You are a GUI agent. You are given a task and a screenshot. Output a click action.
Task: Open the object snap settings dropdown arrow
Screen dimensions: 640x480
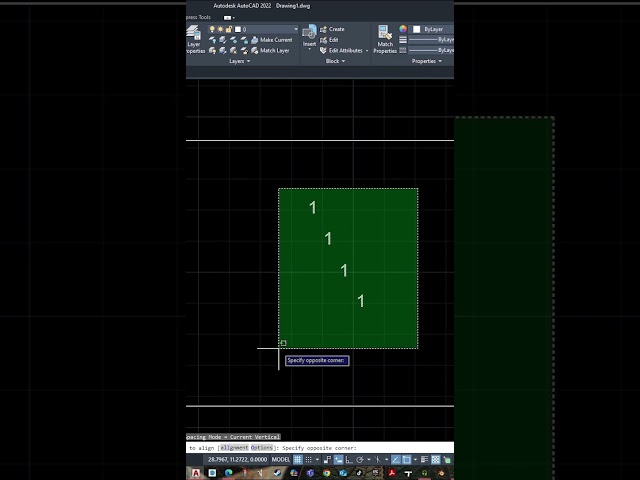[416, 460]
